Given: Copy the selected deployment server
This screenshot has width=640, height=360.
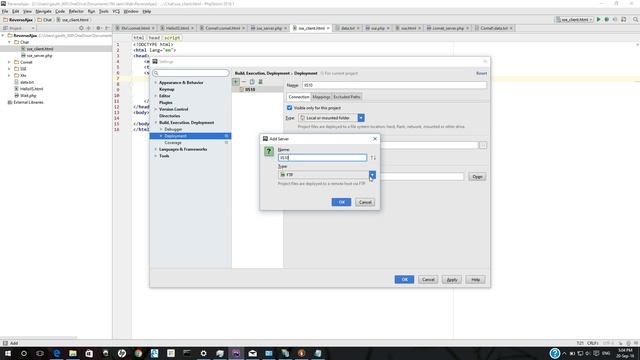Looking at the screenshot, I should tap(252, 82).
